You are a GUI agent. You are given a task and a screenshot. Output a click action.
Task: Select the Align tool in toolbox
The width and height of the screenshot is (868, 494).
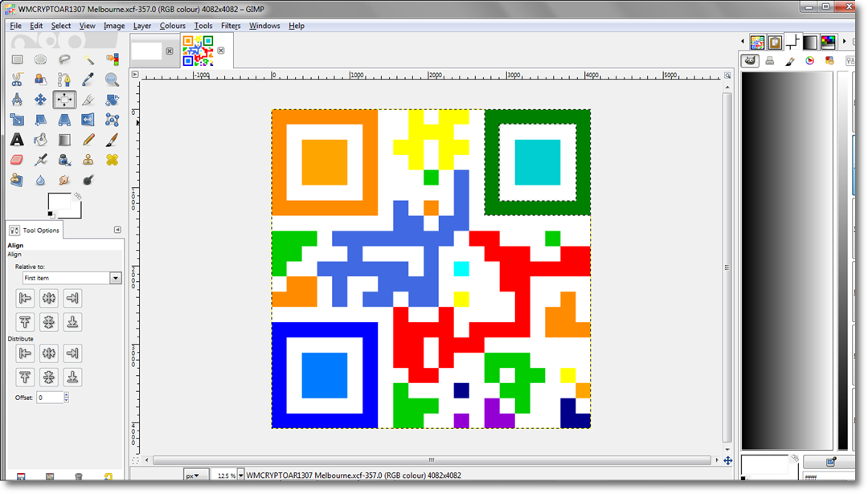click(x=64, y=100)
